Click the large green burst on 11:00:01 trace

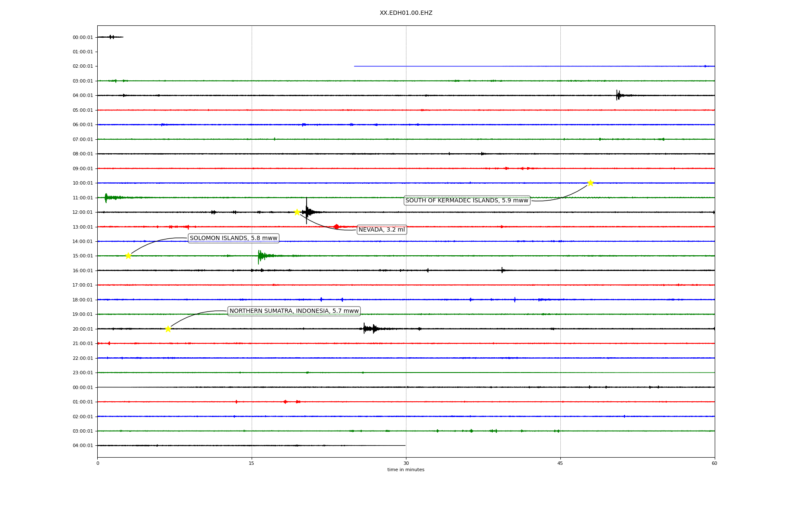(106, 198)
